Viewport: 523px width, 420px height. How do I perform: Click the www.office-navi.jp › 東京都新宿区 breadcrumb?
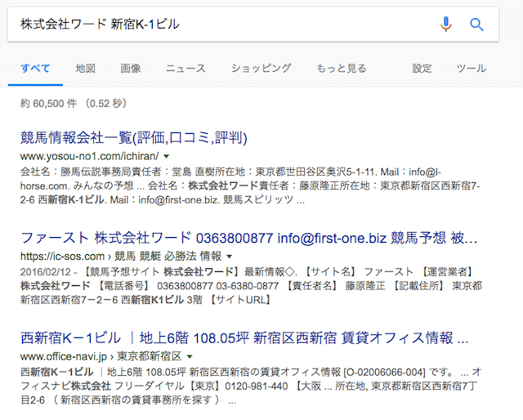pyautogui.click(x=101, y=356)
